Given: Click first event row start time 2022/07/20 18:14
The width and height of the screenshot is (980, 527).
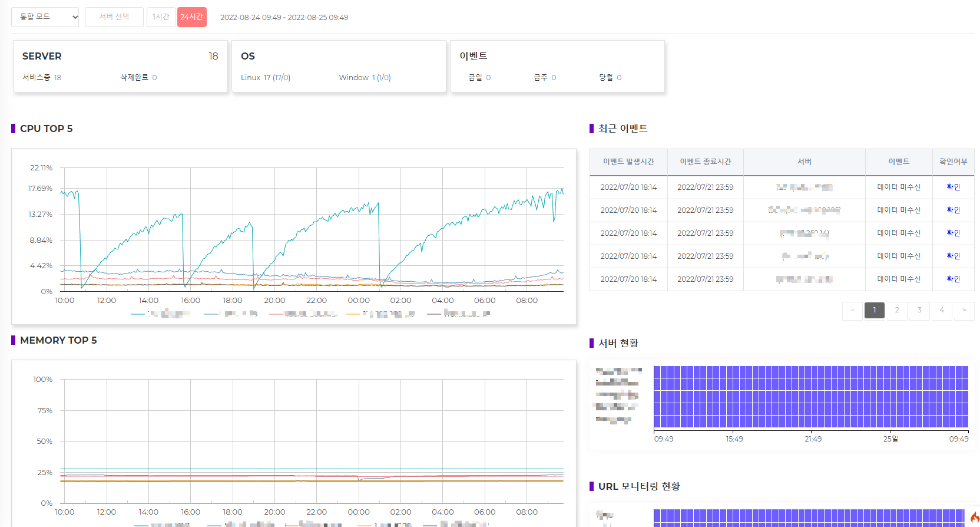Looking at the screenshot, I should tap(628, 187).
